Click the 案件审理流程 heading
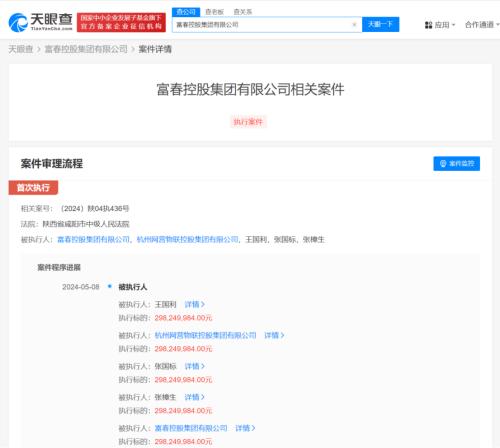The width and height of the screenshot is (500, 448). tap(52, 163)
